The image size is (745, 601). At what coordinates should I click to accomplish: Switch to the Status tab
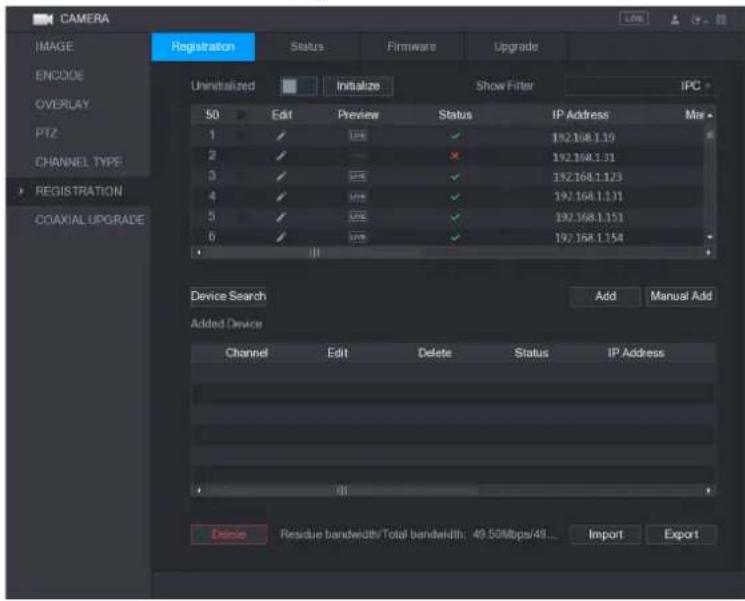point(307,47)
